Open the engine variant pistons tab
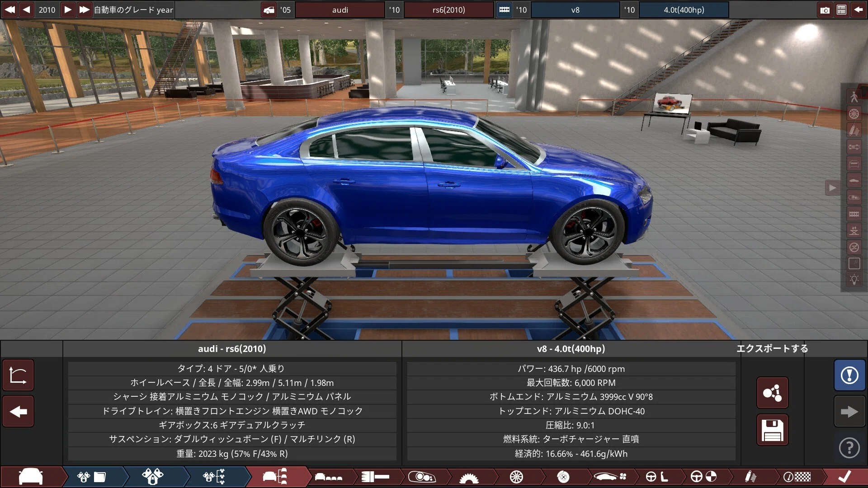This screenshot has height=488, width=868. (x=154, y=477)
